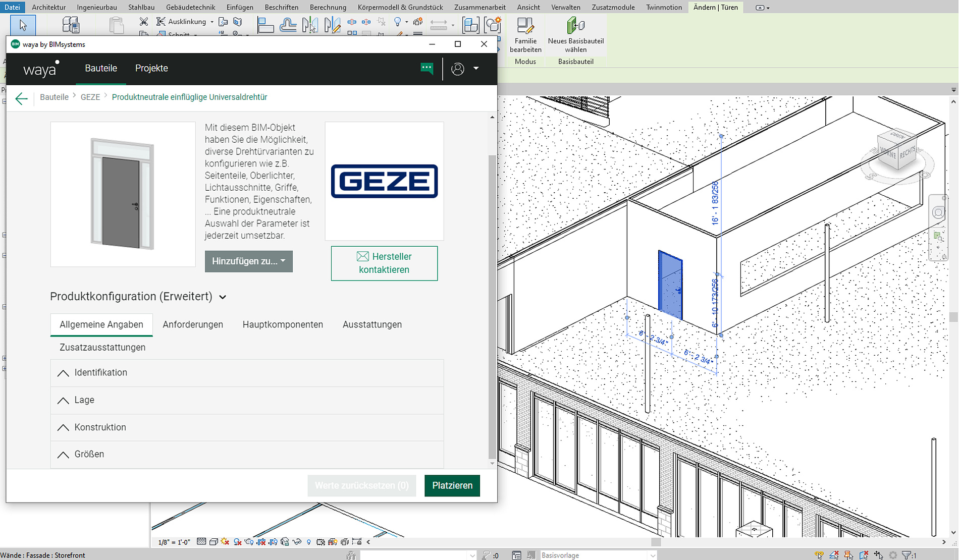Click temporary hide/isolate glasses icon
959x560 pixels.
pyautogui.click(x=297, y=542)
